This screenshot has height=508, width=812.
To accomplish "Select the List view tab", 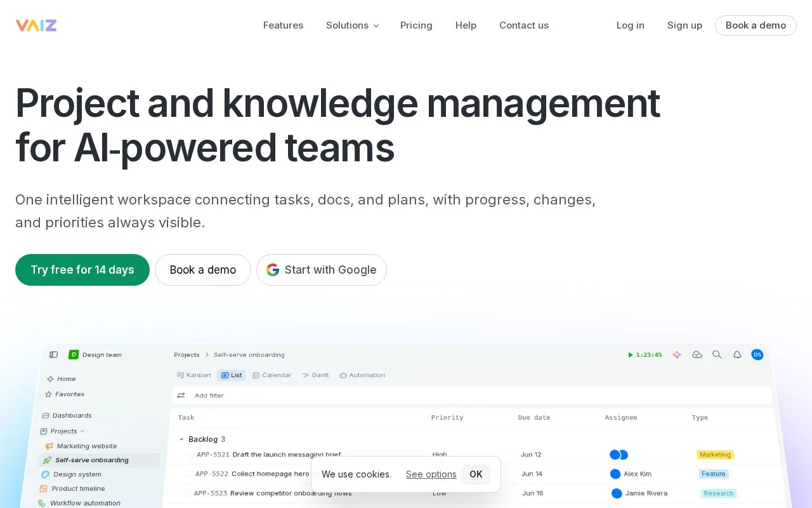I will click(x=232, y=375).
